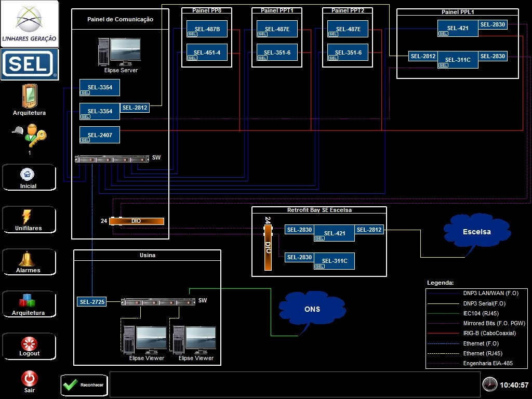The width and height of the screenshot is (532, 399).
Task: Click the Logout button
Action: (x=29, y=346)
